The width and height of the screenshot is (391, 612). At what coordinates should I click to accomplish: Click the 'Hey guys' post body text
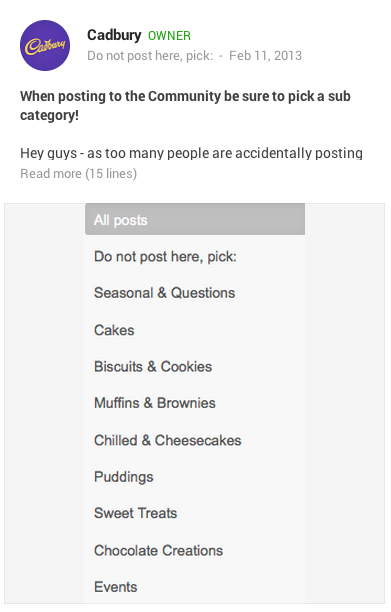191,153
